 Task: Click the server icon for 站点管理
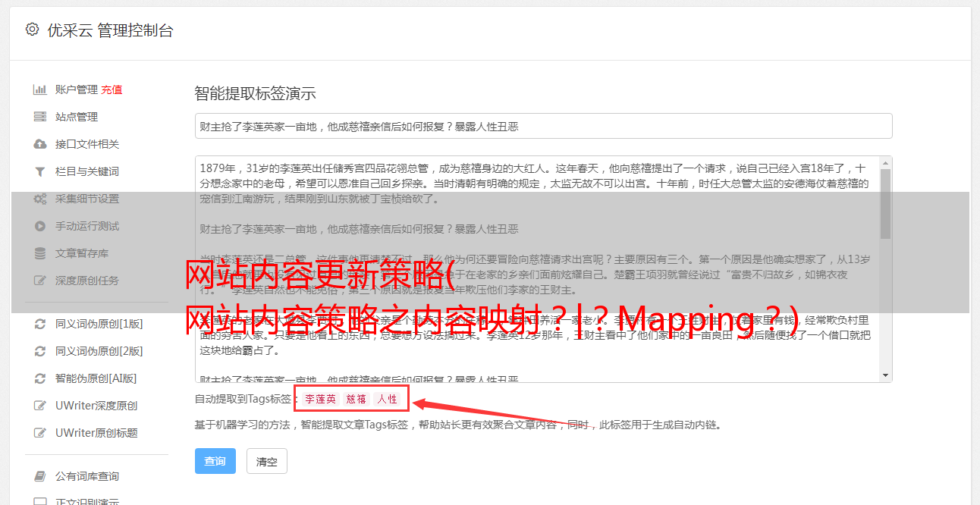pyautogui.click(x=40, y=117)
